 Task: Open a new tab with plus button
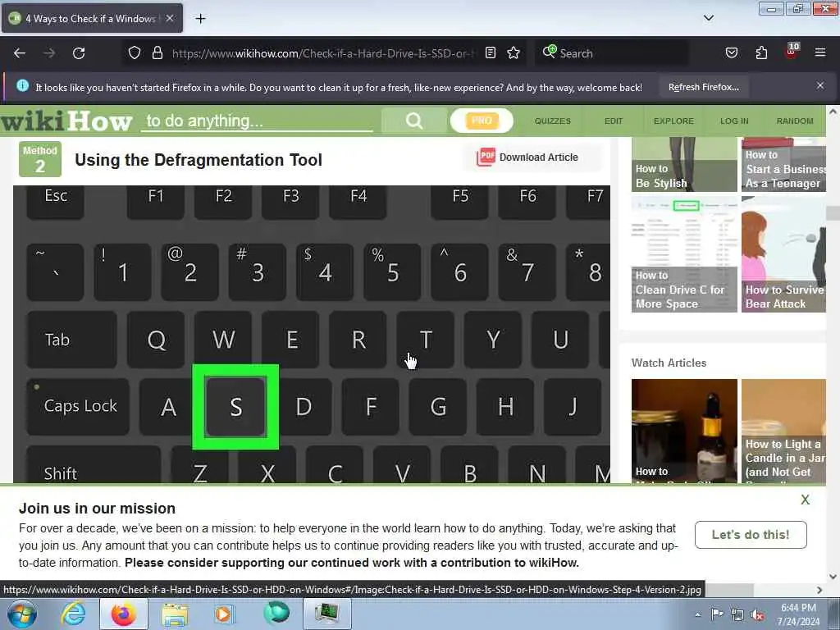[x=200, y=19]
